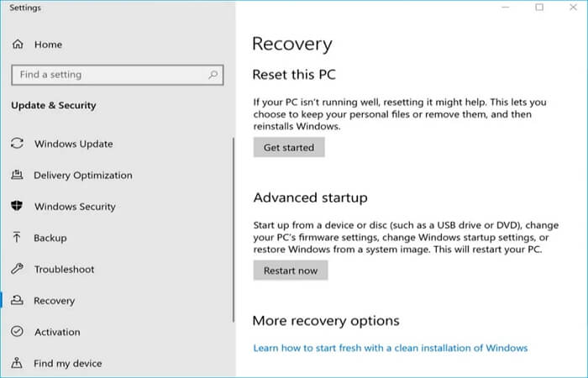588x378 pixels.
Task: Click the sidebar vertical scrollbar
Action: (x=233, y=227)
